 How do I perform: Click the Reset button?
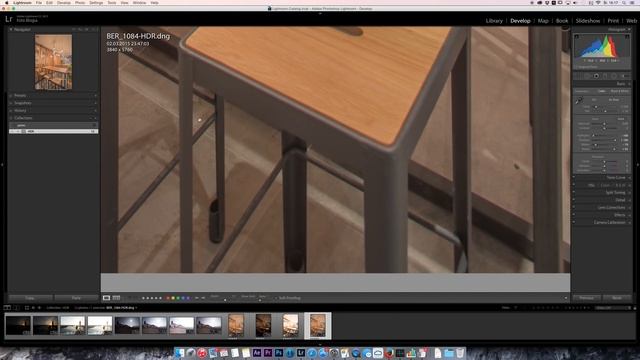617,298
